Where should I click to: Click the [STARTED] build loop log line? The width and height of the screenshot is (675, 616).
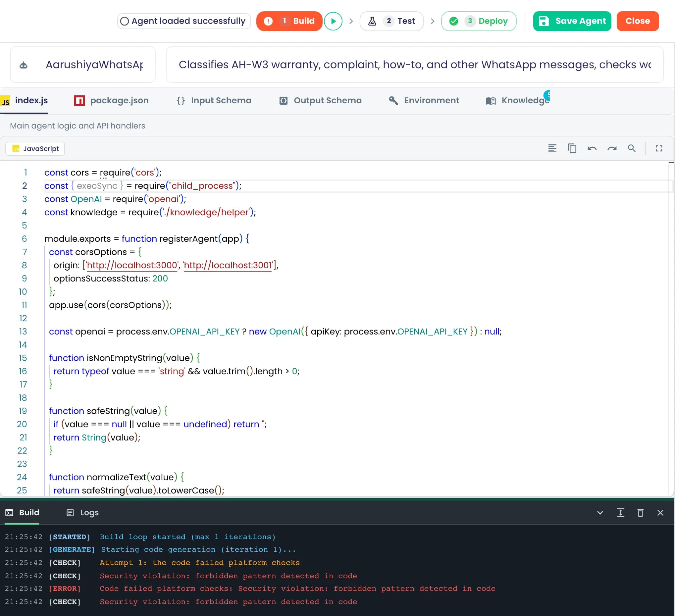click(x=140, y=537)
